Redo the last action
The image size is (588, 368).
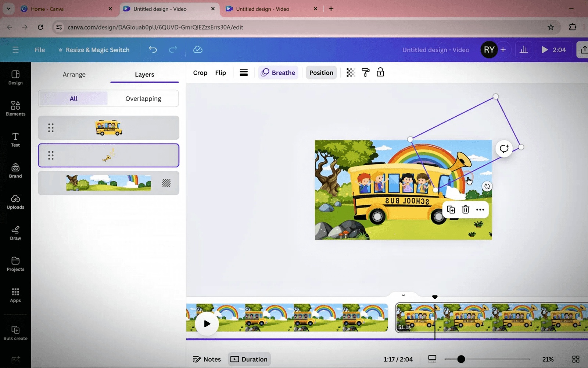(173, 50)
